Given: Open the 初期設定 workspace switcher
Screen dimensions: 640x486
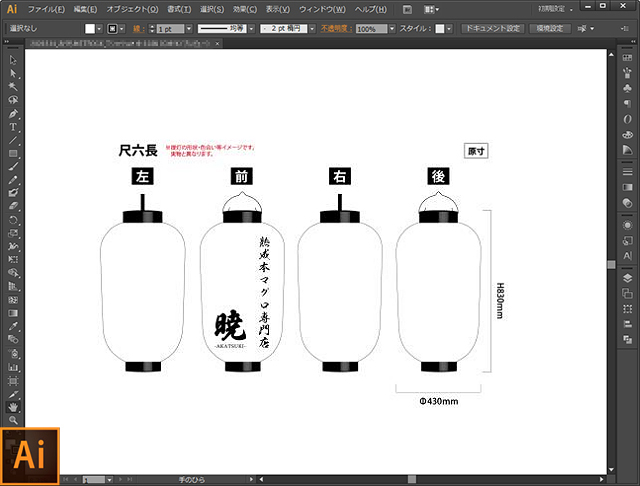Looking at the screenshot, I should pyautogui.click(x=554, y=9).
